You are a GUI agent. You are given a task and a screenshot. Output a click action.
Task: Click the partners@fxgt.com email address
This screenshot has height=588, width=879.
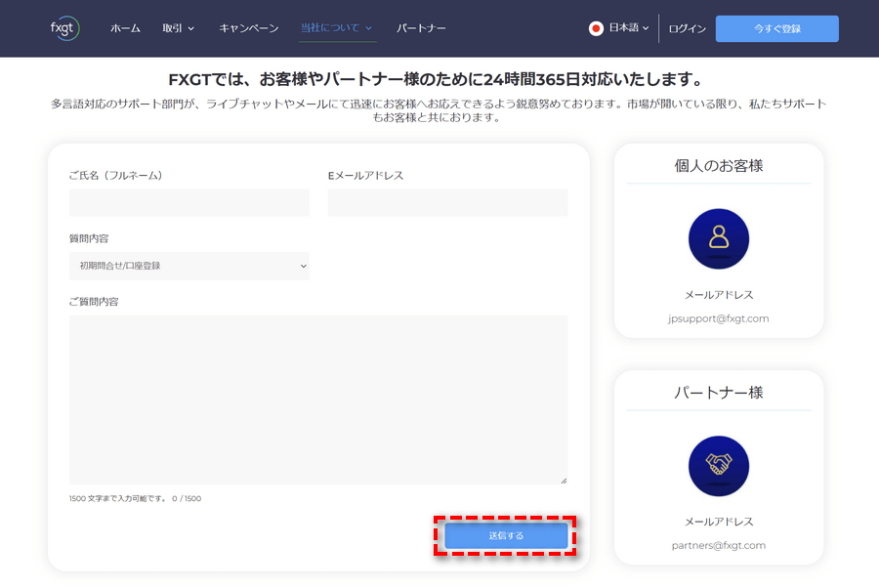coord(718,545)
